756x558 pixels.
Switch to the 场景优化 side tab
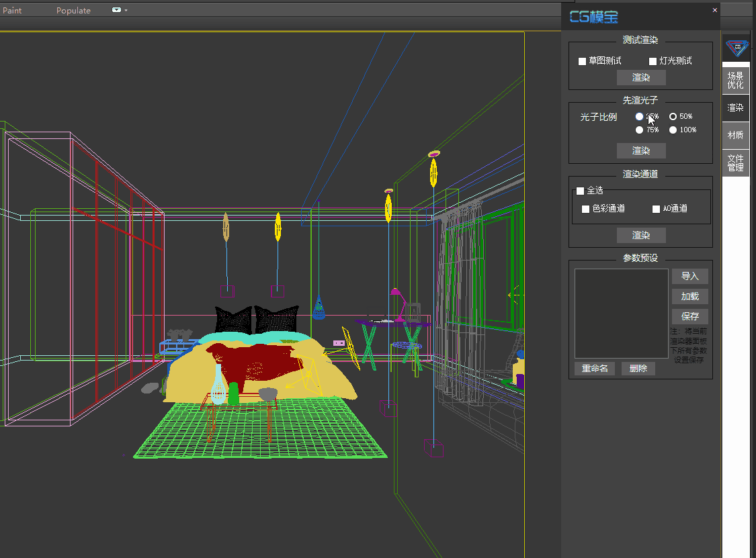point(736,81)
